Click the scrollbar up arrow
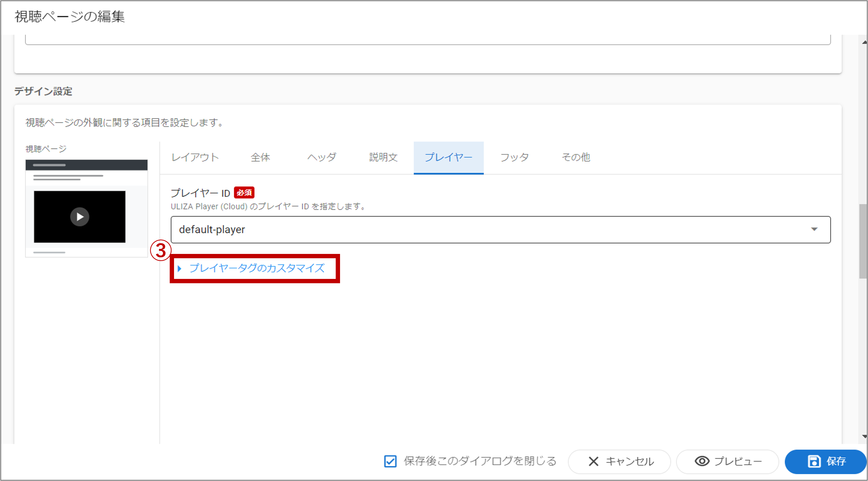Image resolution: width=868 pixels, height=481 pixels. tap(864, 42)
